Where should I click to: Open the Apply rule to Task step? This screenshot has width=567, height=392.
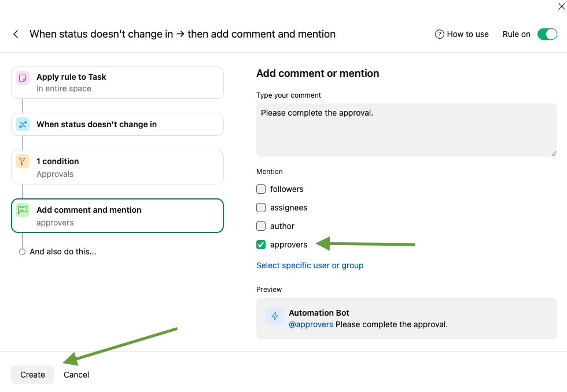click(117, 83)
